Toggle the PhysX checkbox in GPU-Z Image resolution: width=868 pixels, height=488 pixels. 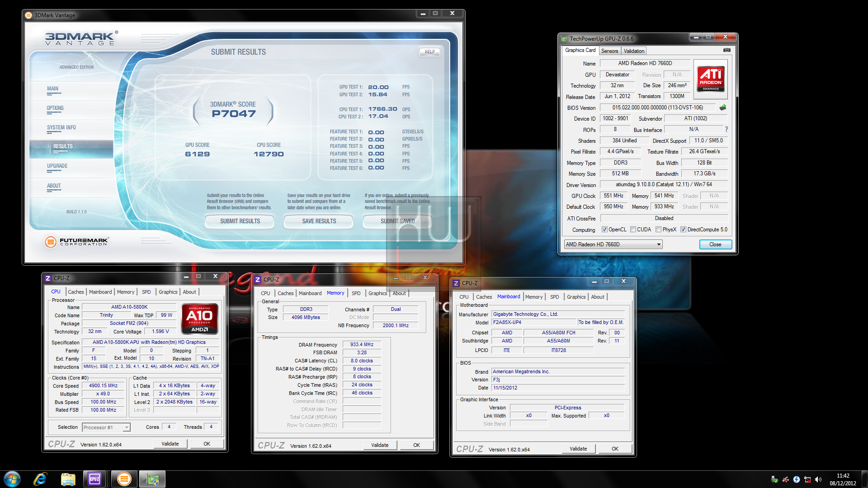[x=659, y=230]
